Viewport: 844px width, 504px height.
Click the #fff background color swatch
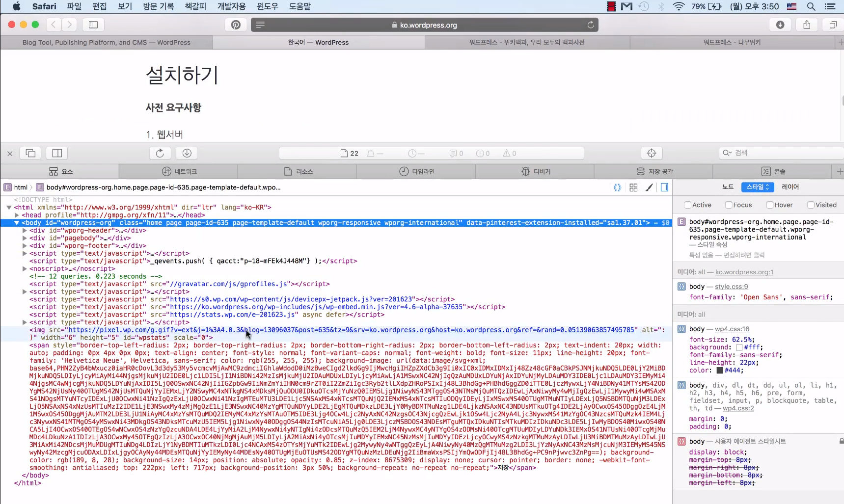[739, 347]
